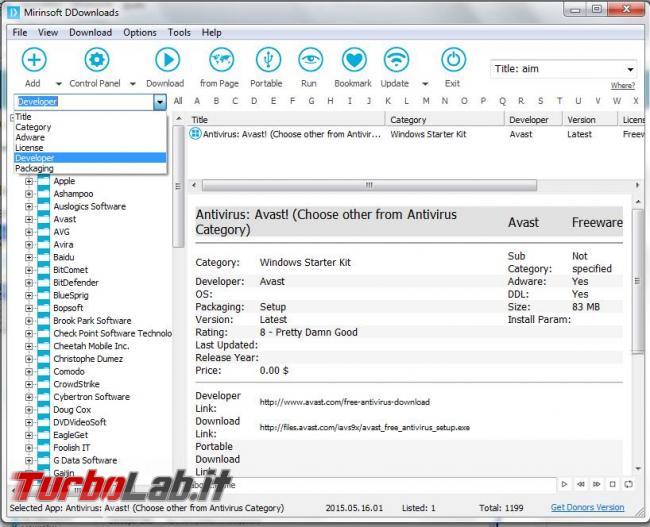Choose Category in the dropdown list

coord(90,127)
